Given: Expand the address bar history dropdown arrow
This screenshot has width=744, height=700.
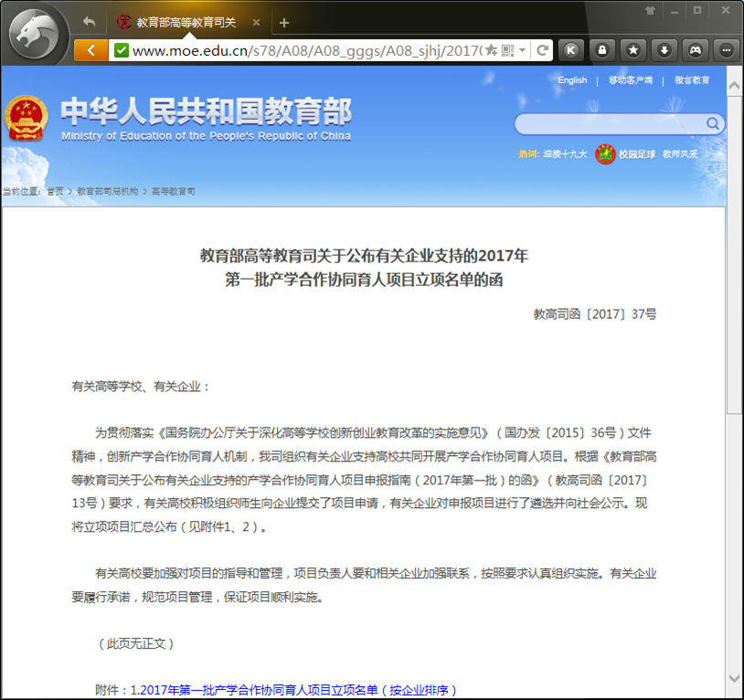Looking at the screenshot, I should (522, 50).
